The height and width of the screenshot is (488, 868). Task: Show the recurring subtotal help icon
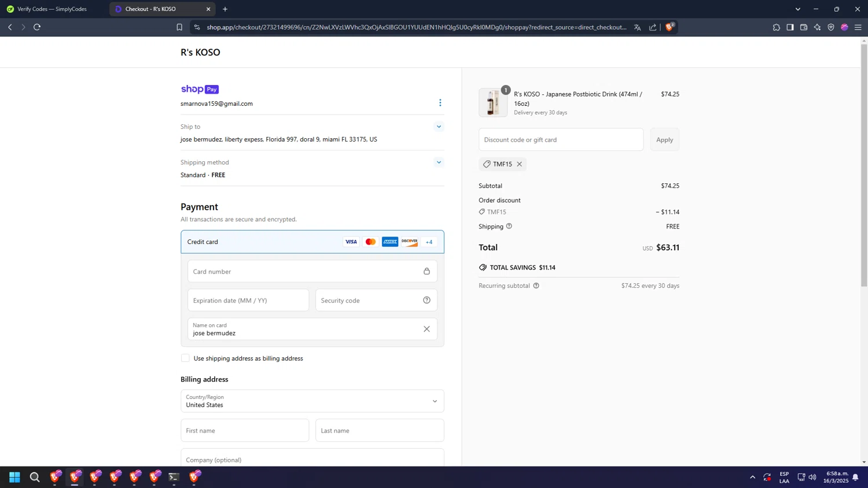(536, 286)
